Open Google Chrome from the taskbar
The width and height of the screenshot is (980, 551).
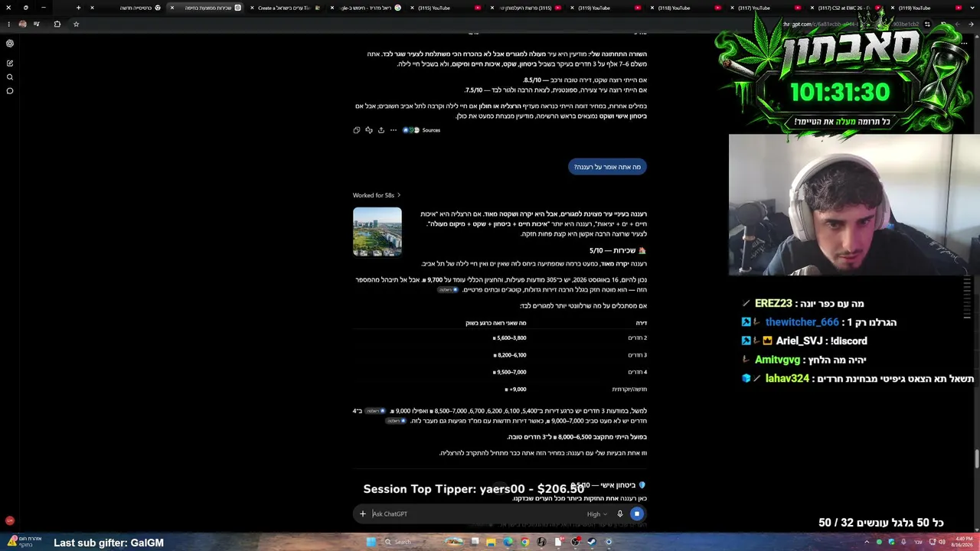coord(524,542)
